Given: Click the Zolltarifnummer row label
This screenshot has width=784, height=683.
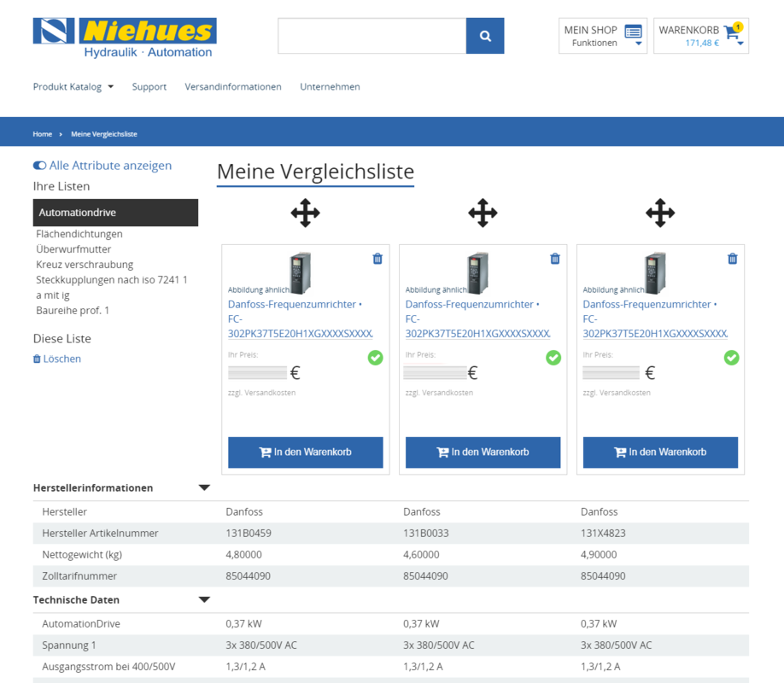Looking at the screenshot, I should 79,576.
